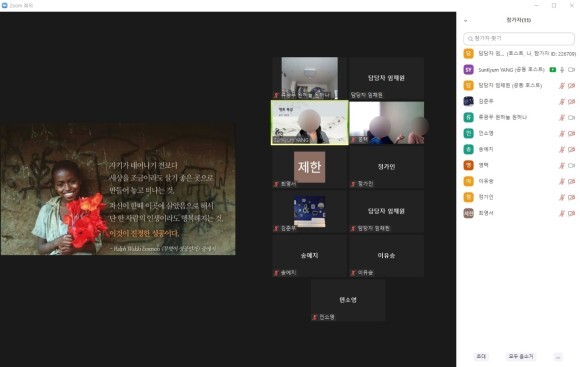Click camera-off icon in 담당자 임채원 (공동 호스트) row
580x367 pixels.
point(571,85)
